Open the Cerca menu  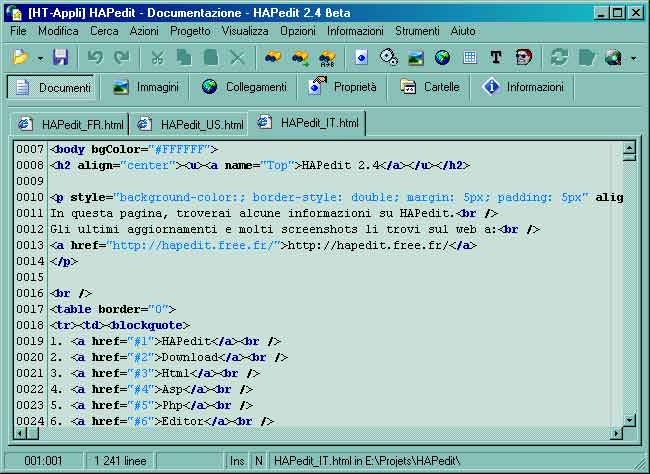[x=104, y=31]
